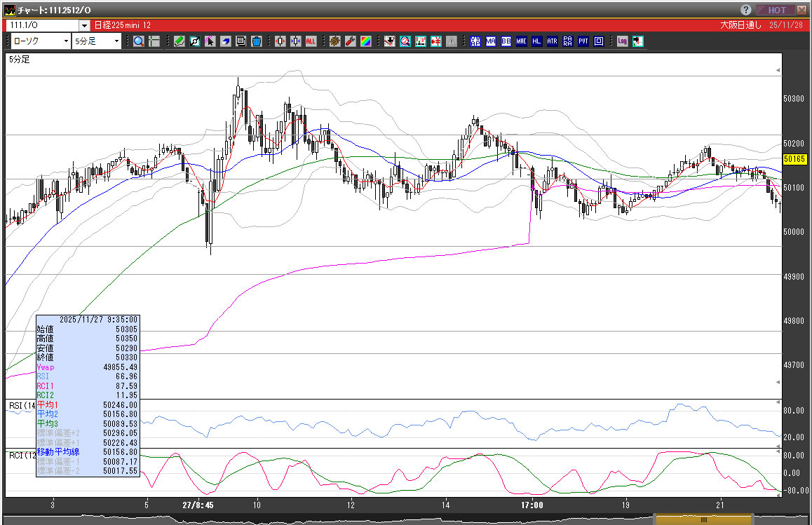
Task: Open the ローソク chart type dropdown
Action: point(40,41)
